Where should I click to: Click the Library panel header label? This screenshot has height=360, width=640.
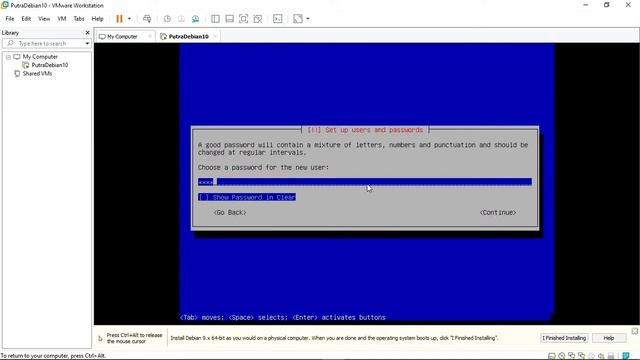pos(10,33)
